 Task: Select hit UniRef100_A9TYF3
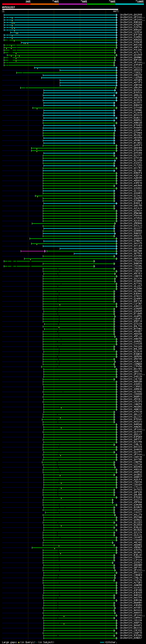[x=131, y=82]
